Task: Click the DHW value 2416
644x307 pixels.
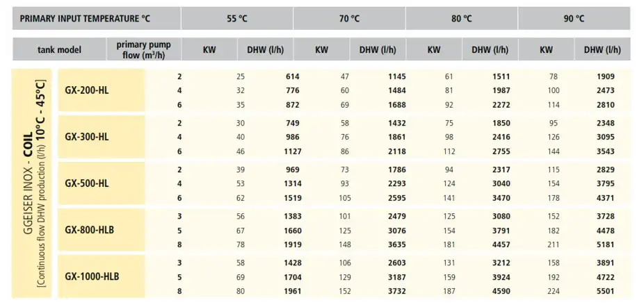Action: [501, 137]
